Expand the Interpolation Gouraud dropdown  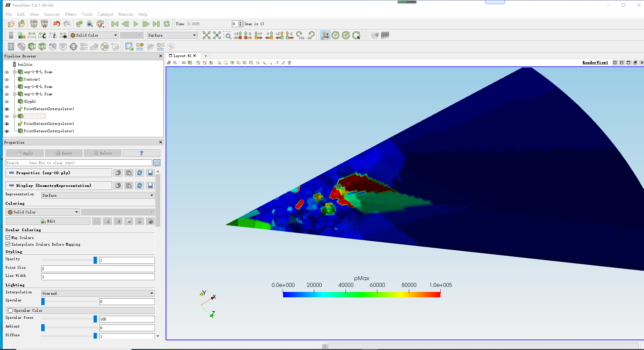click(x=98, y=293)
